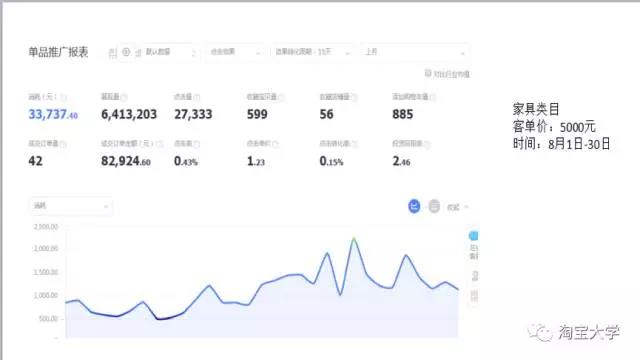Click the highest peak on the line chart
The image size is (640, 360).
(x=354, y=239)
